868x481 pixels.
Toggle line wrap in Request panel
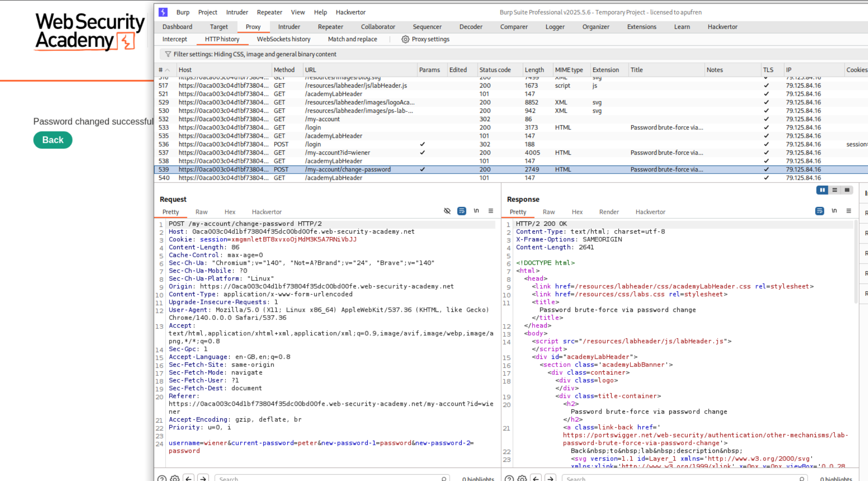click(461, 211)
